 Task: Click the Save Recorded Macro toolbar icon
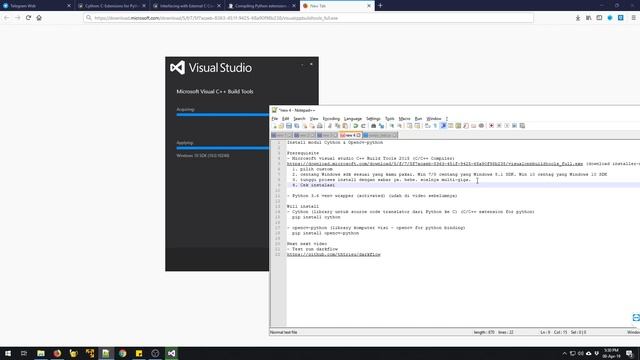(522, 126)
